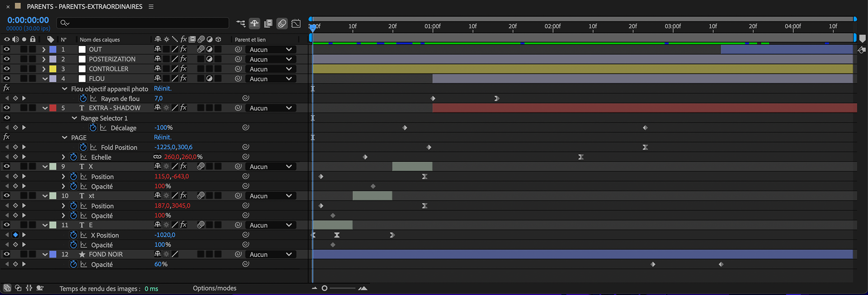Collapse the PAGE effect group

pos(65,137)
